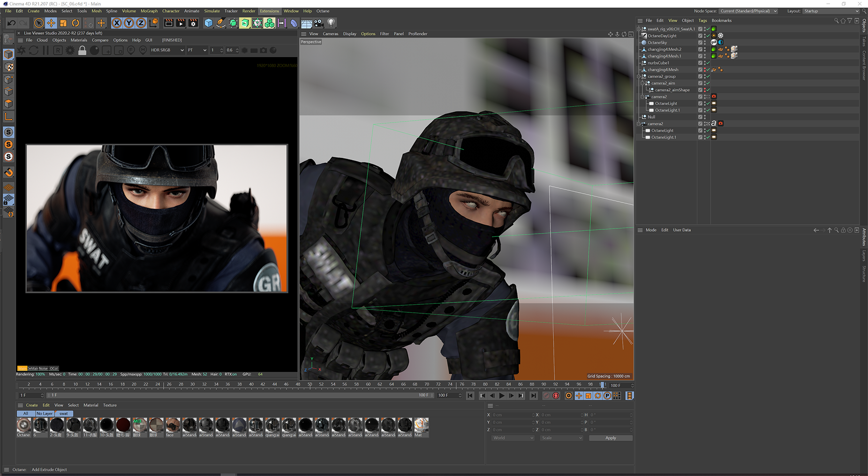Open the PT kernel dropdown

point(197,50)
